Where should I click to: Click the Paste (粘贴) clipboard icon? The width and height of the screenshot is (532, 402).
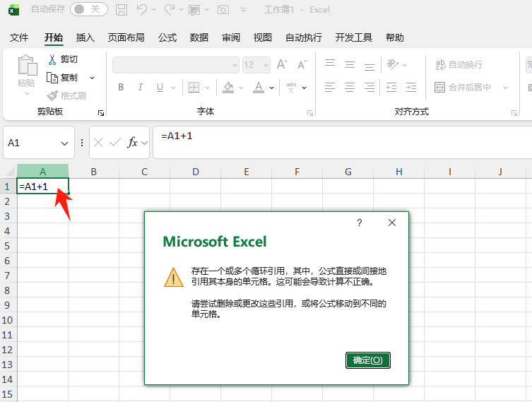tap(27, 65)
